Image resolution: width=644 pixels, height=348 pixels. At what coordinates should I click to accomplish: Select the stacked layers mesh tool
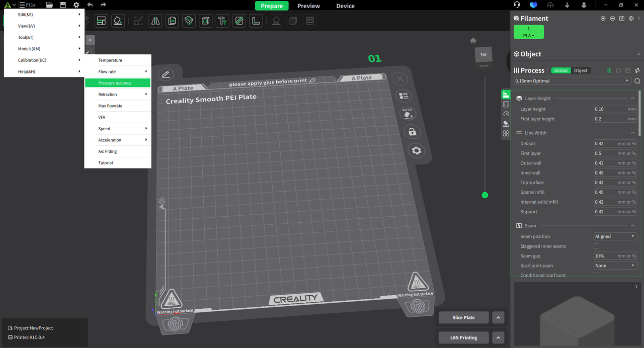click(x=189, y=21)
